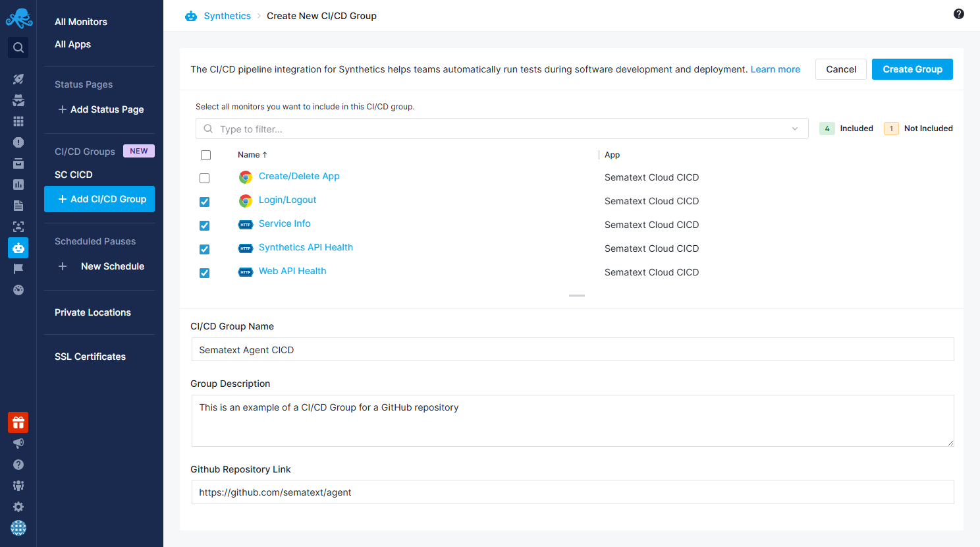Open the face-scan frame icon in sidebar
The image size is (980, 547).
click(x=18, y=227)
